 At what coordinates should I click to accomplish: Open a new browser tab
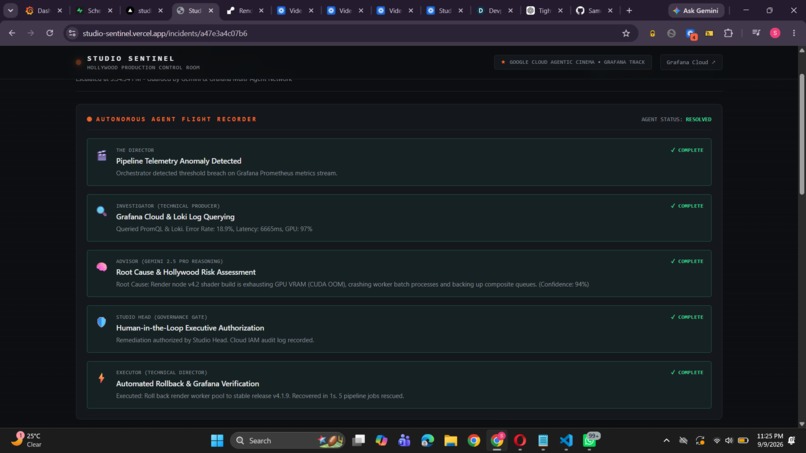click(x=629, y=10)
